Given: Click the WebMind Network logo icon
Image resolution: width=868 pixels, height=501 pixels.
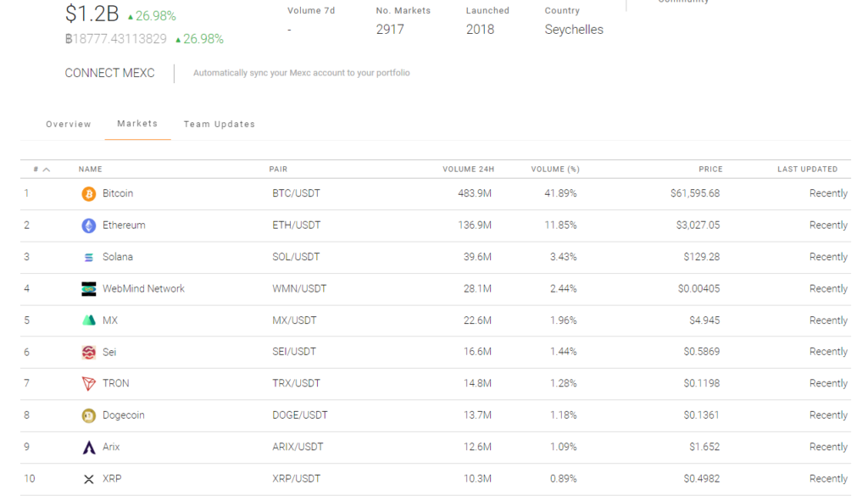Looking at the screenshot, I should pyautogui.click(x=88, y=289).
